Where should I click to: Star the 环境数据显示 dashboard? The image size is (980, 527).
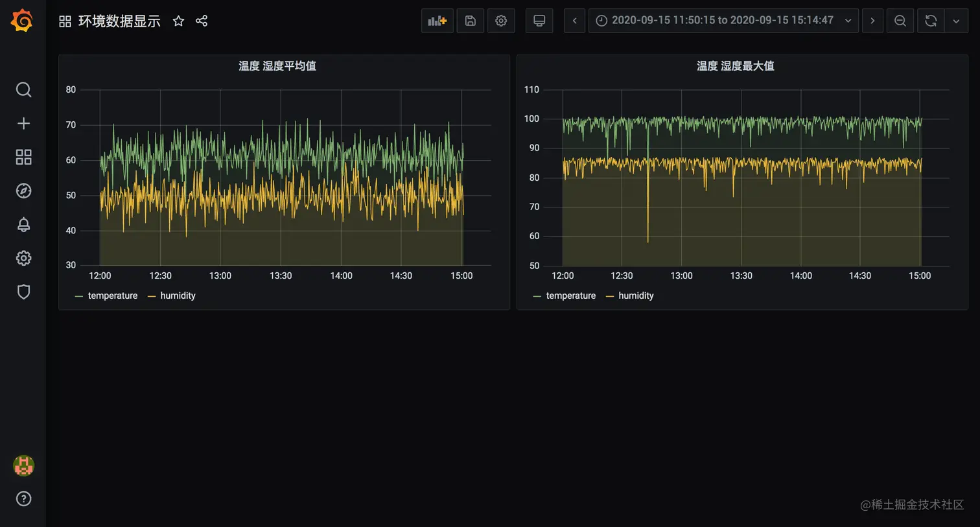(x=178, y=21)
